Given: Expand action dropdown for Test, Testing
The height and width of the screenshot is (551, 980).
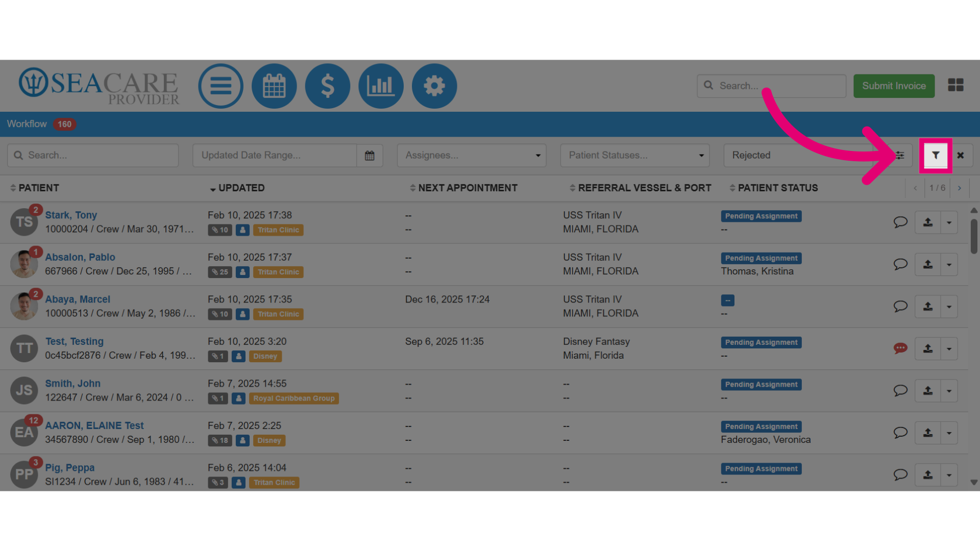Looking at the screenshot, I should (949, 348).
